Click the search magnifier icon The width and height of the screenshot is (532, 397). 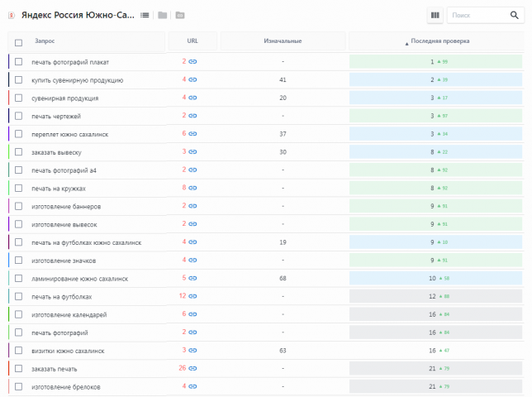coord(515,15)
